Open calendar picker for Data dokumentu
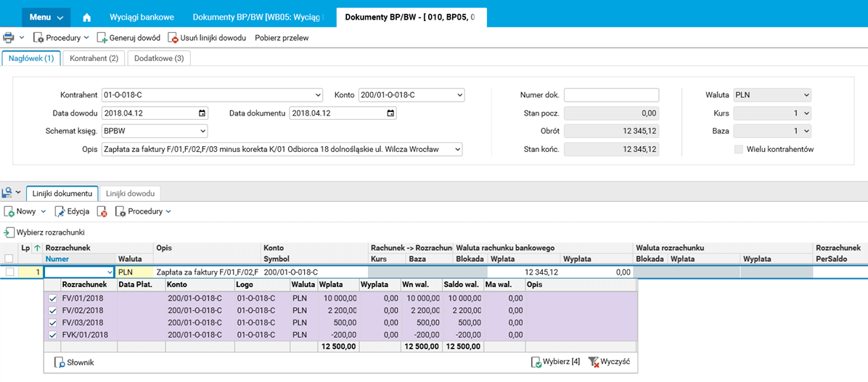Viewport: 868px width, 382px height. (x=390, y=113)
